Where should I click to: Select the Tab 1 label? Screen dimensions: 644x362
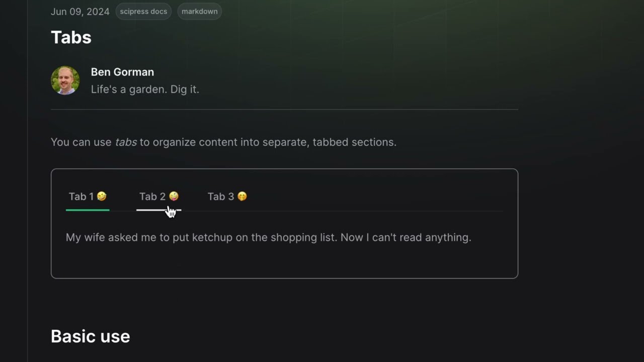tap(81, 197)
